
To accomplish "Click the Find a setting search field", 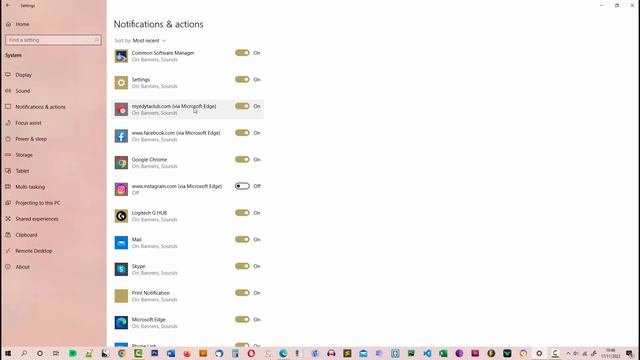I will [x=53, y=40].
